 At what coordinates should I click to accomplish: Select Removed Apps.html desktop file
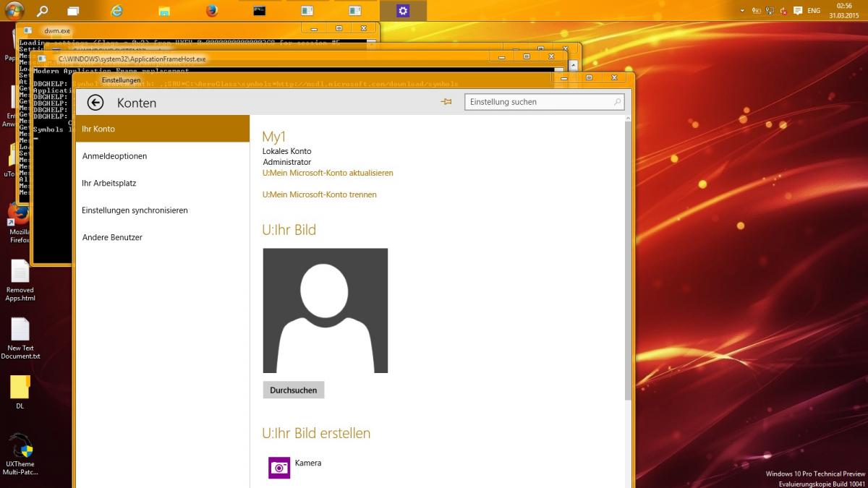(20, 281)
